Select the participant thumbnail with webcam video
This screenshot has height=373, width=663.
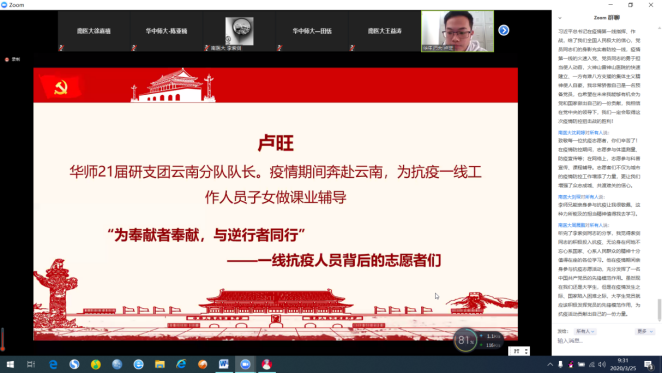tap(457, 31)
